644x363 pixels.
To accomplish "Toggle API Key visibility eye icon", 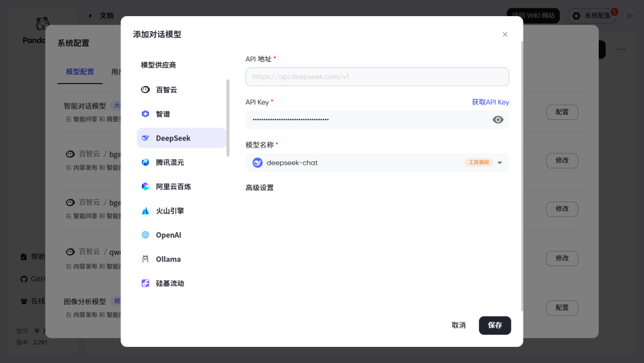I will 498,119.
